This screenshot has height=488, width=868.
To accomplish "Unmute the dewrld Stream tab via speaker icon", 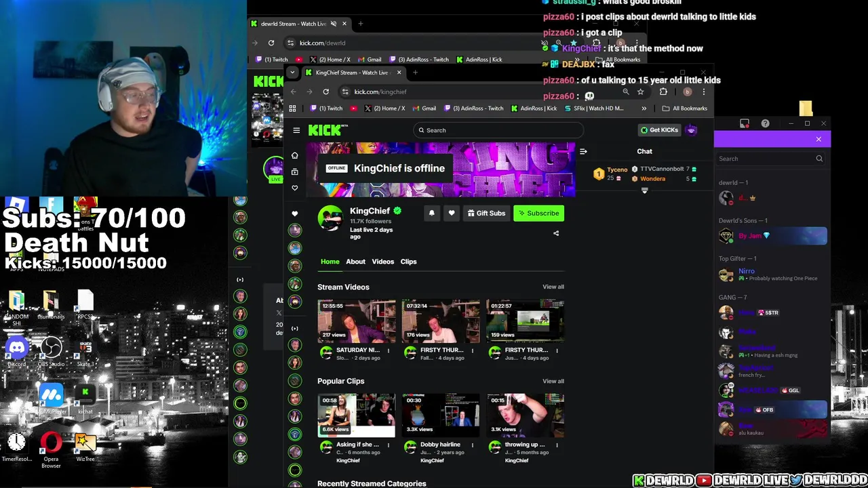I will pyautogui.click(x=333, y=24).
